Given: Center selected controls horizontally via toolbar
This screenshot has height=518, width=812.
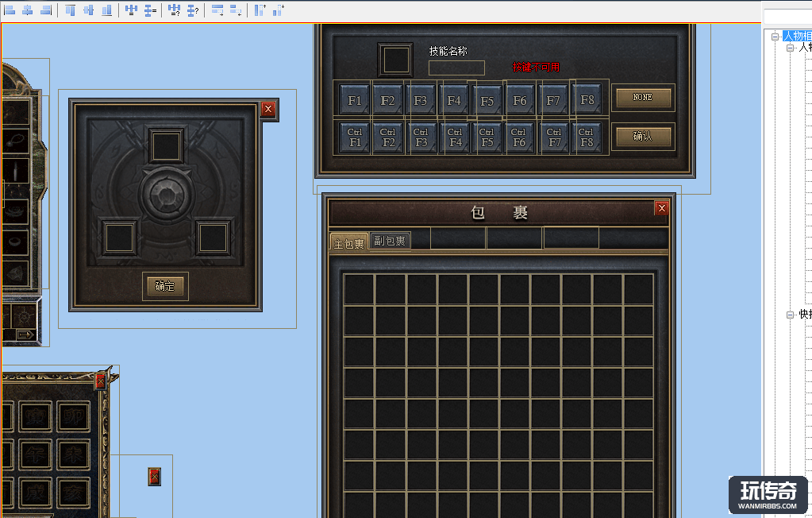Looking at the screenshot, I should pos(28,10).
